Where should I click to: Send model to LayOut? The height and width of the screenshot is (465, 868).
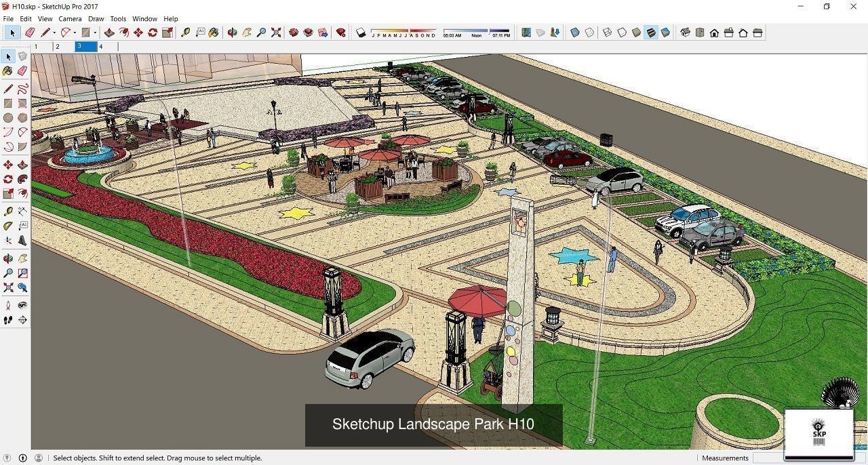[x=323, y=33]
